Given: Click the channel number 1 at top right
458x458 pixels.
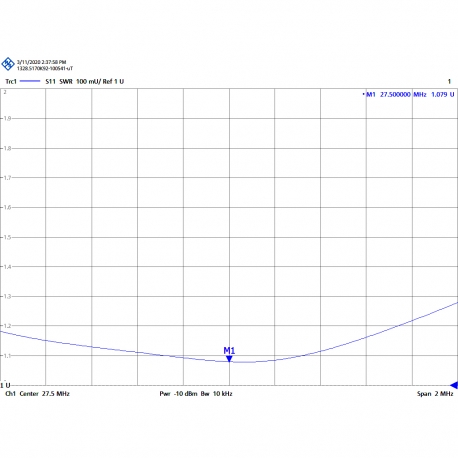Looking at the screenshot, I should click(449, 81).
